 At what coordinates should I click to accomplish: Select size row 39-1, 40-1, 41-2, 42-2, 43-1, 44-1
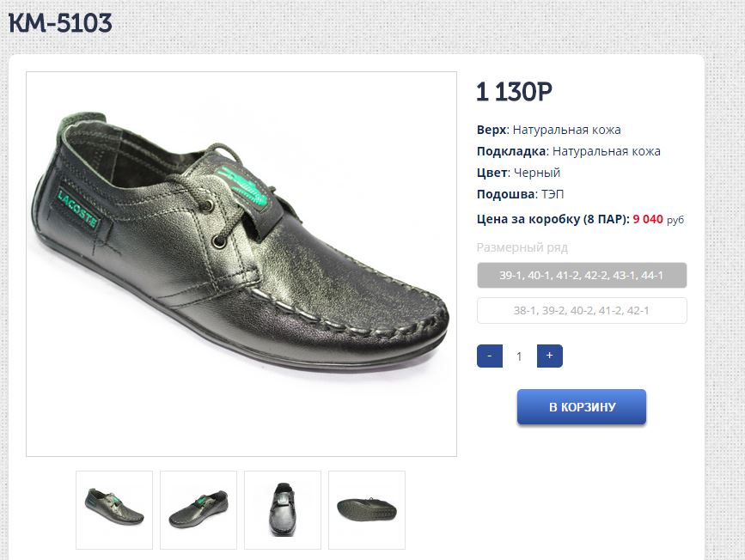pos(582,276)
